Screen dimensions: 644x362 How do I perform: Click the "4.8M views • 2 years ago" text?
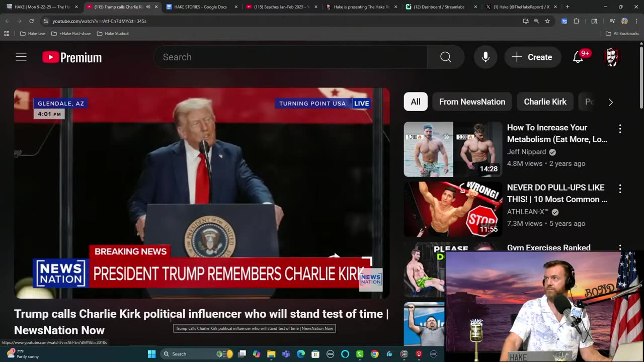tap(546, 163)
